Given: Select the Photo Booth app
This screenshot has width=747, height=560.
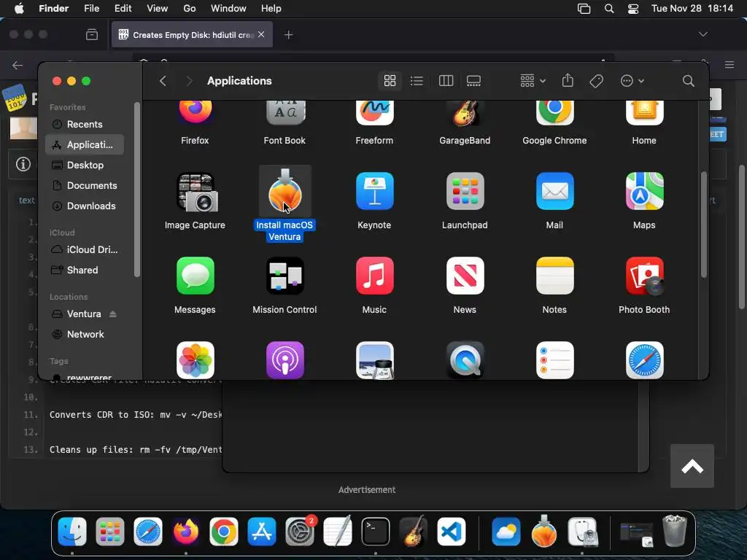Looking at the screenshot, I should coord(644,276).
